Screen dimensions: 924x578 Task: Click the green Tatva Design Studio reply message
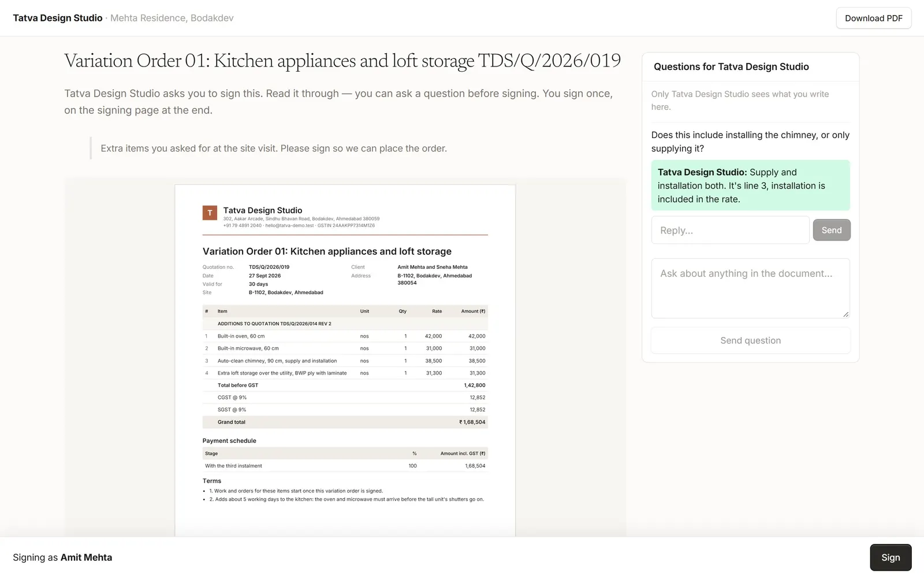coord(750,186)
